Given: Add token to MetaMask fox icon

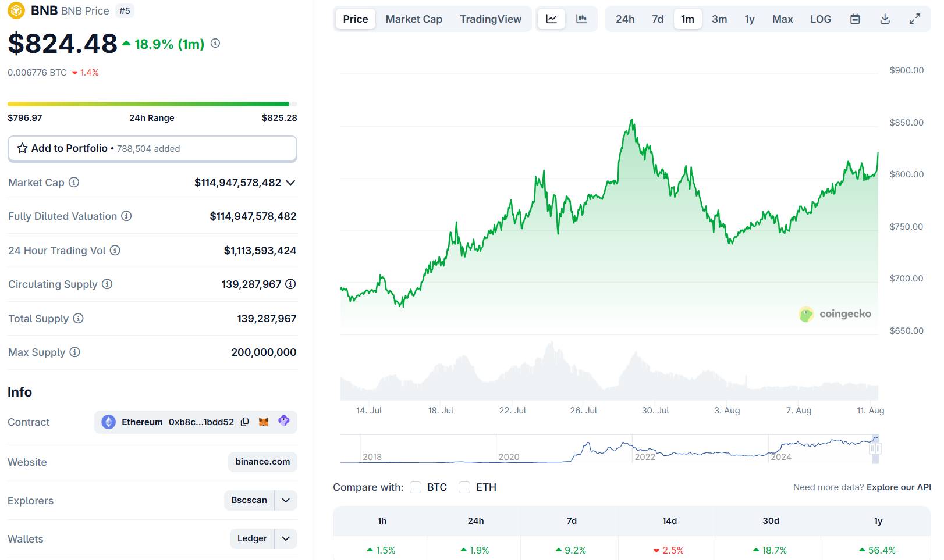Looking at the screenshot, I should point(264,422).
